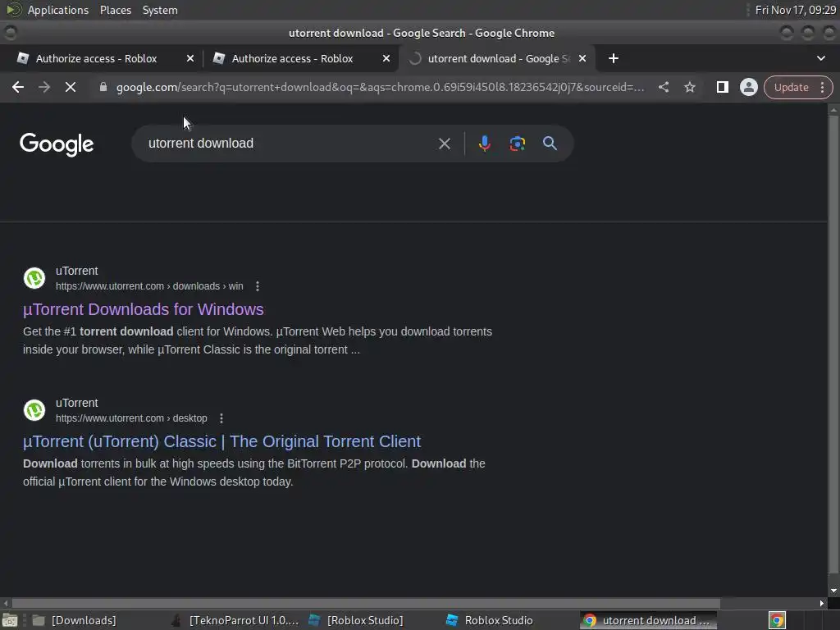Click the horizontal scrollbar at bottom
The width and height of the screenshot is (840, 630).
[x=367, y=603]
